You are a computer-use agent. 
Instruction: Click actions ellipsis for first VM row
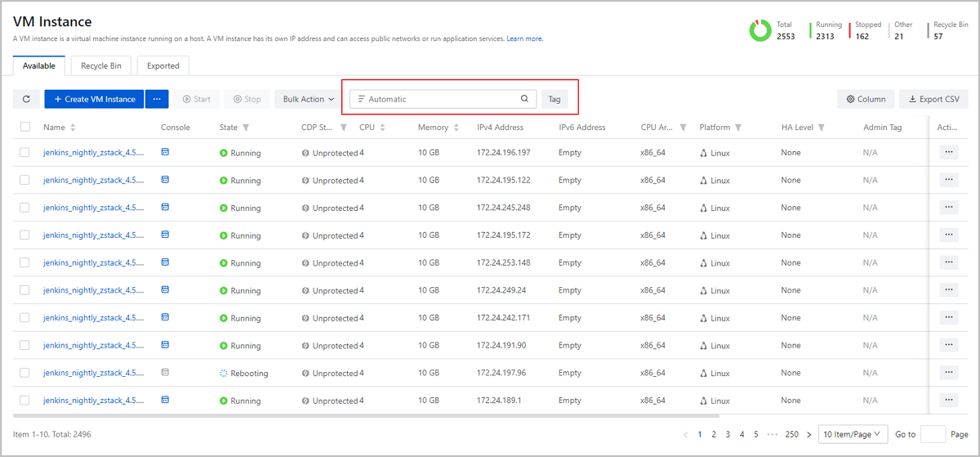tap(948, 152)
